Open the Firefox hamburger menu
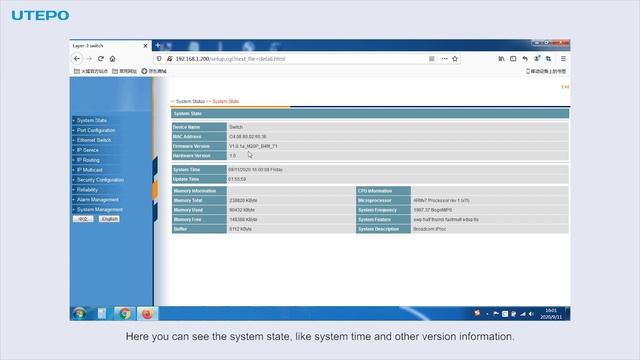Viewport: 640px width, 360px height. point(563,59)
